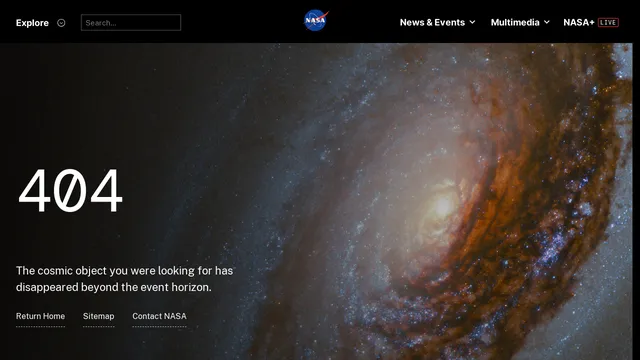Viewport: 640px width, 360px height.
Task: Click text "The cosmic object you were looking for has"
Action: [124, 271]
